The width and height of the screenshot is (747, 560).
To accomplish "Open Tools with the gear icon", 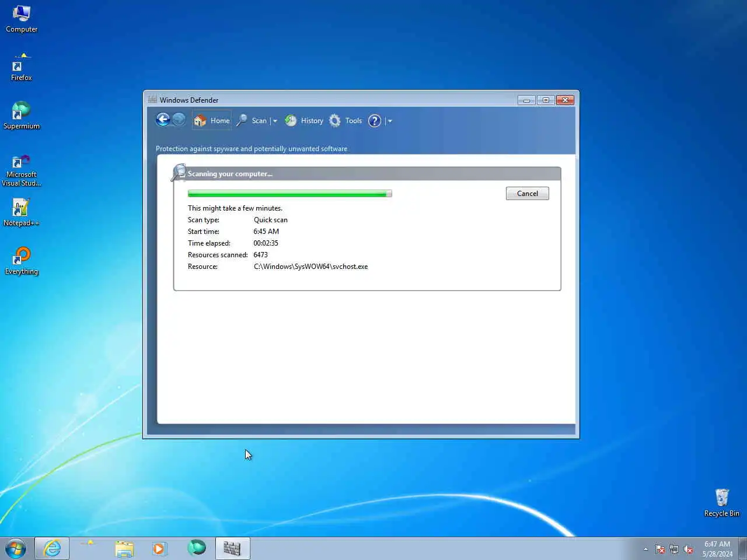I will (345, 121).
